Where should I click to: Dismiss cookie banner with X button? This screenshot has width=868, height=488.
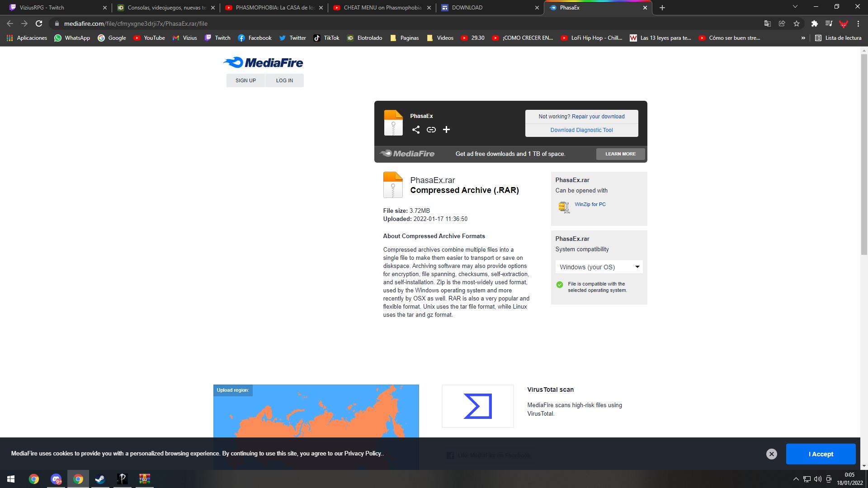[x=771, y=454]
